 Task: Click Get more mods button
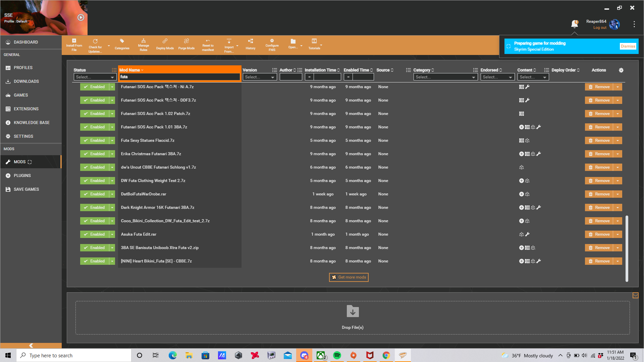349,277
